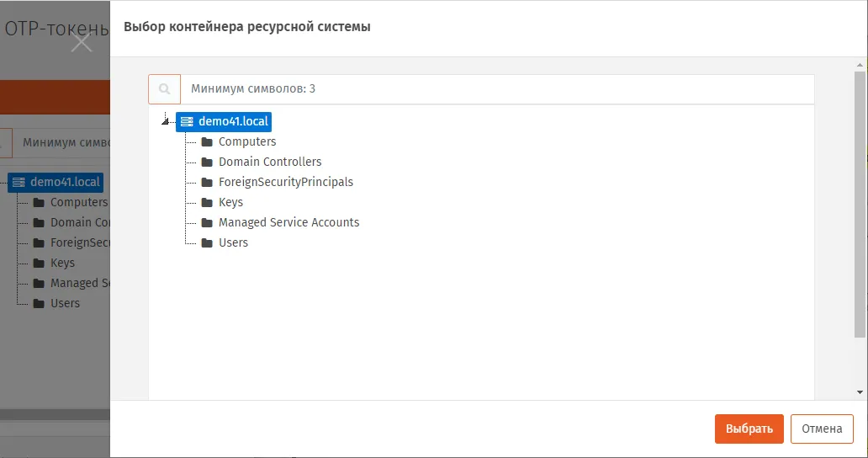Click the Users folder icon in dialog
The height and width of the screenshot is (458, 868).
207,243
